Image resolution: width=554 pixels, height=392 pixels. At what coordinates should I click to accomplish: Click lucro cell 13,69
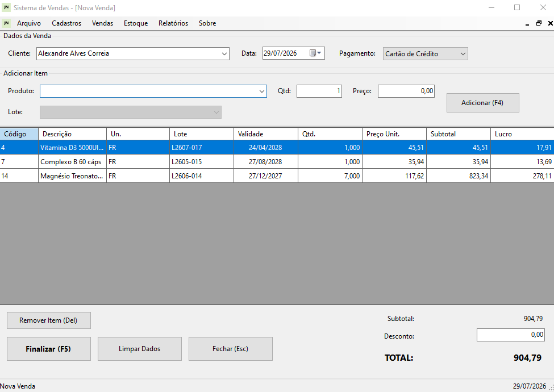(523, 162)
